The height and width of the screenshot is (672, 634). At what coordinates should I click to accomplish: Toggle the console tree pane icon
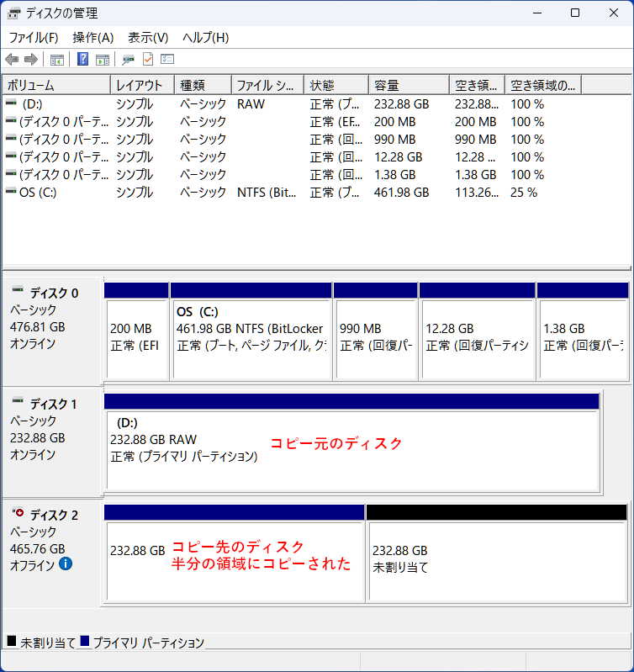pyautogui.click(x=57, y=60)
